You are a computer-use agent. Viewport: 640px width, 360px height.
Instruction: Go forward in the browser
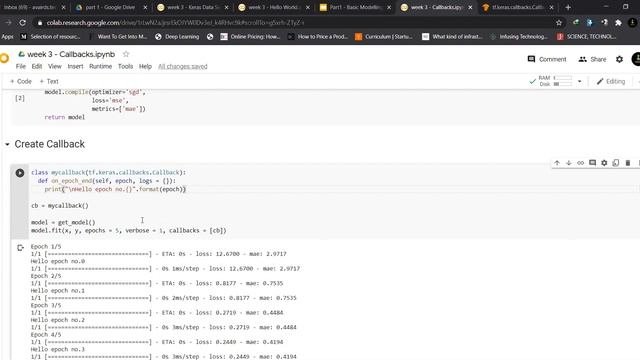(8, 23)
